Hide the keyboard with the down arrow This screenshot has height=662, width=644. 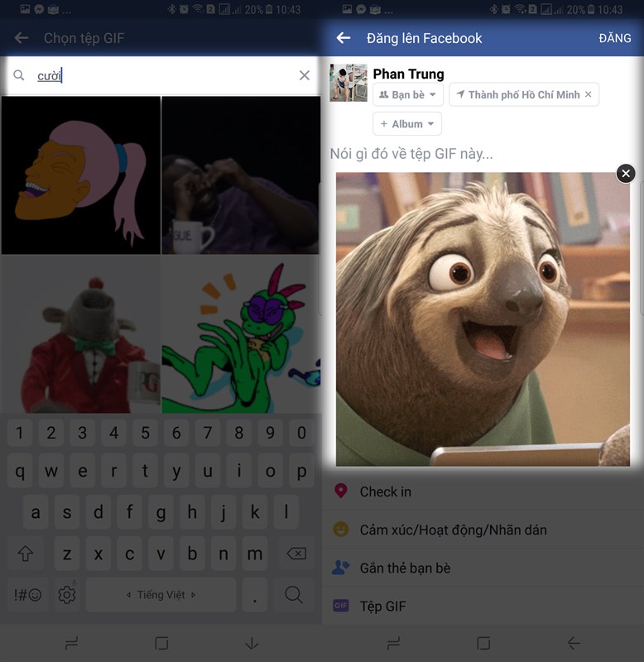[x=252, y=644]
